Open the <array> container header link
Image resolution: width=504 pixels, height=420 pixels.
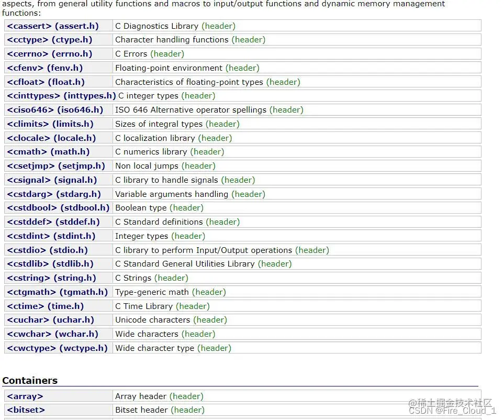tap(25, 396)
